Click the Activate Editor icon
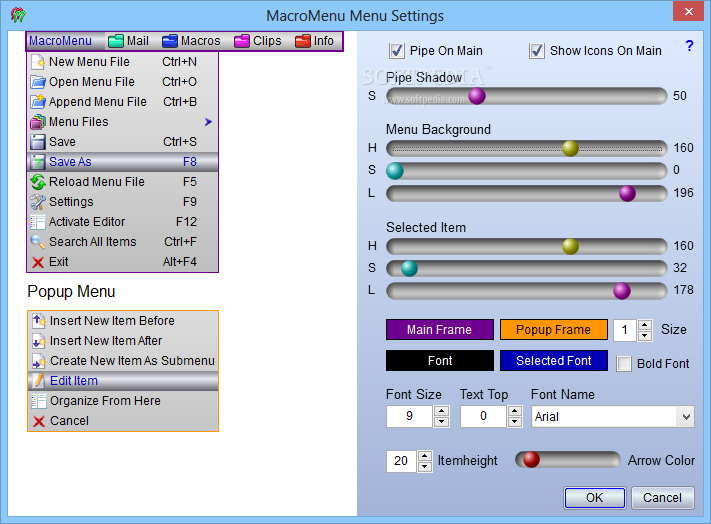The image size is (711, 524). [38, 222]
